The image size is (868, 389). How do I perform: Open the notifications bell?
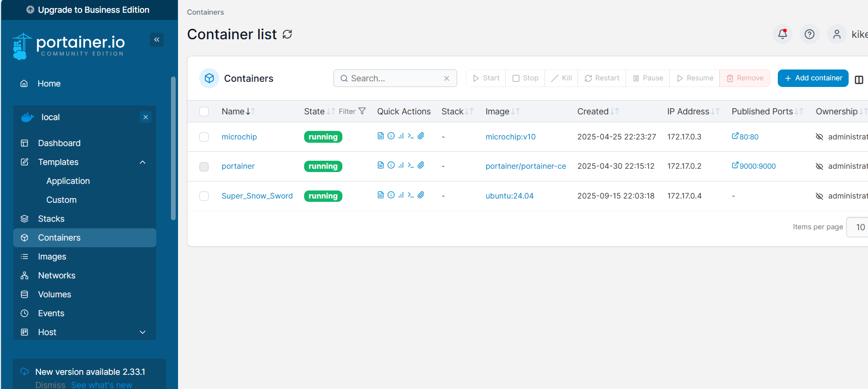tap(783, 34)
